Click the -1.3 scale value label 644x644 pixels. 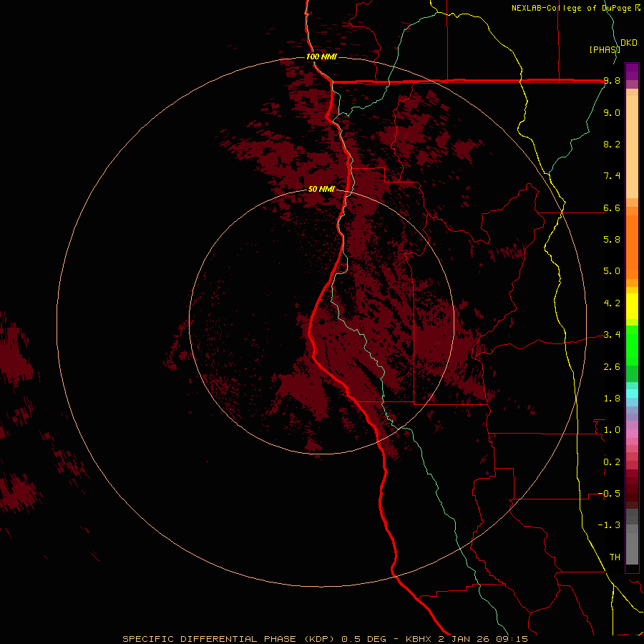click(609, 525)
